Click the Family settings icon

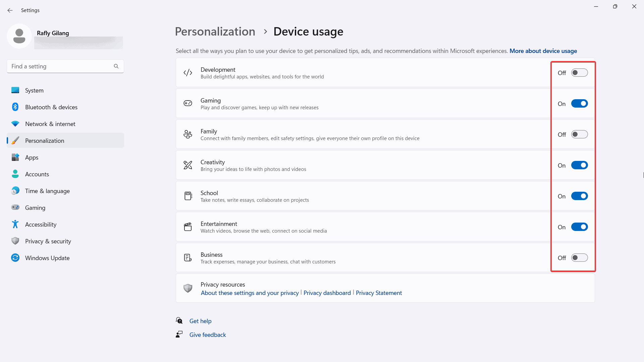[x=187, y=134]
